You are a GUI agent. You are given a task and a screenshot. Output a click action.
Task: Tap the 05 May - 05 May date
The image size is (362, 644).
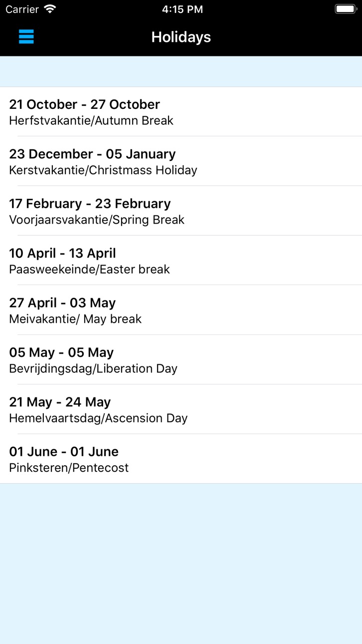(x=61, y=352)
